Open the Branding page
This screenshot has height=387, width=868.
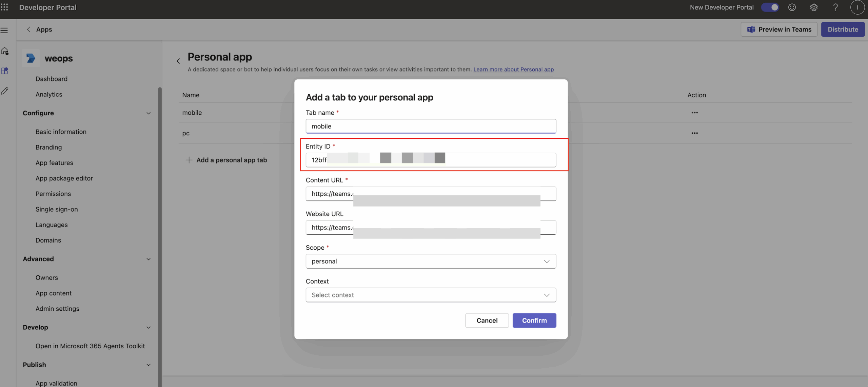pos(49,147)
